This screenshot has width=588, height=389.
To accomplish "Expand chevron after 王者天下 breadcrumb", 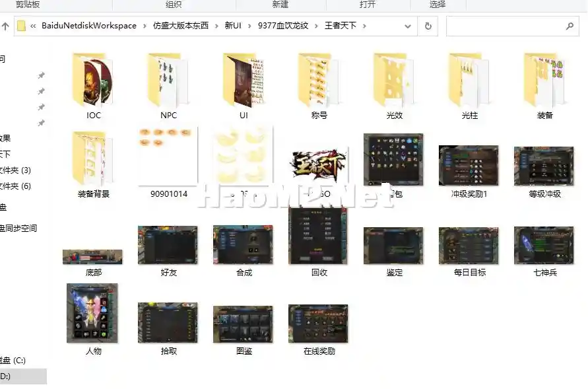I will click(364, 26).
